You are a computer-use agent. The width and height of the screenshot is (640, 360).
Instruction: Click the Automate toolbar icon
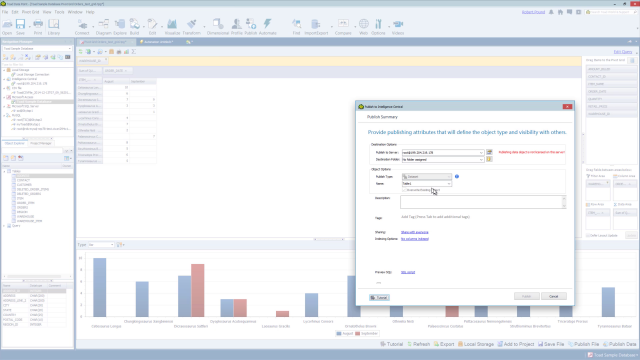point(267,27)
